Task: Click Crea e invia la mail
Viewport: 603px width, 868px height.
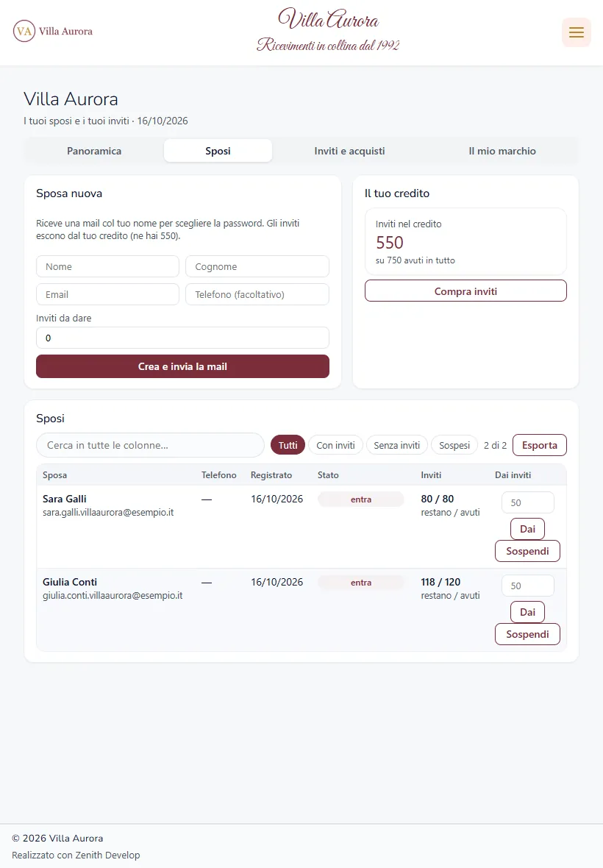Action: coord(182,366)
